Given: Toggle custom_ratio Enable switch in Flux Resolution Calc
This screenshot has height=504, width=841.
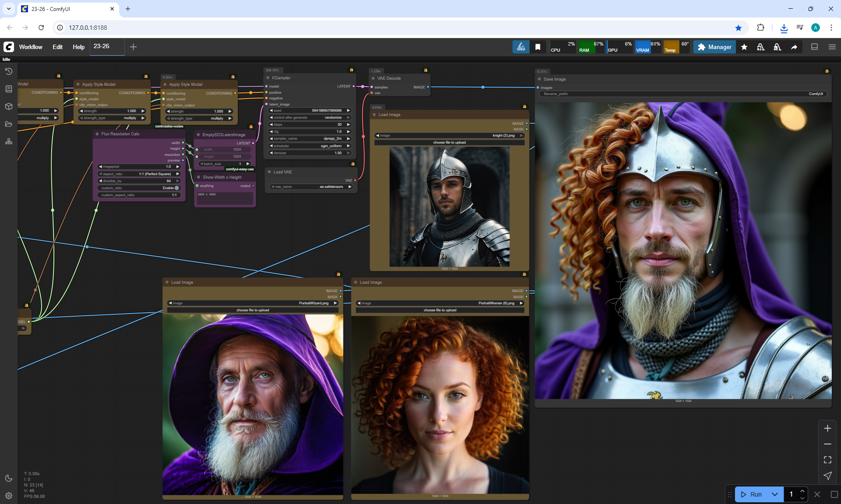Looking at the screenshot, I should (x=177, y=188).
